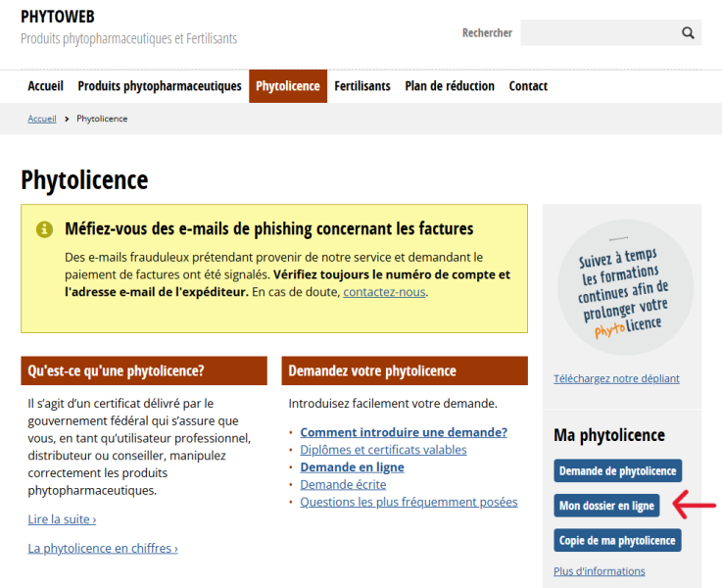Open Questions les plus fréquemment posées
Screen dimensions: 722x588
(409, 503)
